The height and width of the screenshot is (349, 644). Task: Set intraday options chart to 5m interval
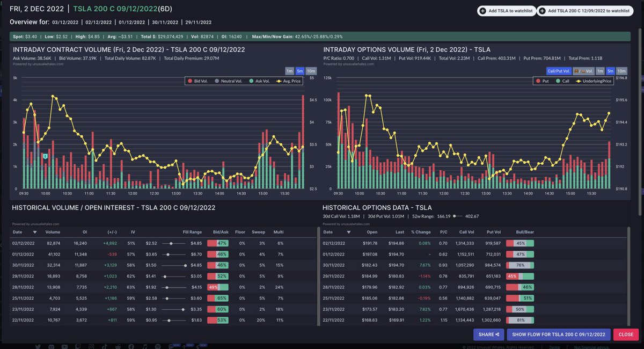610,71
